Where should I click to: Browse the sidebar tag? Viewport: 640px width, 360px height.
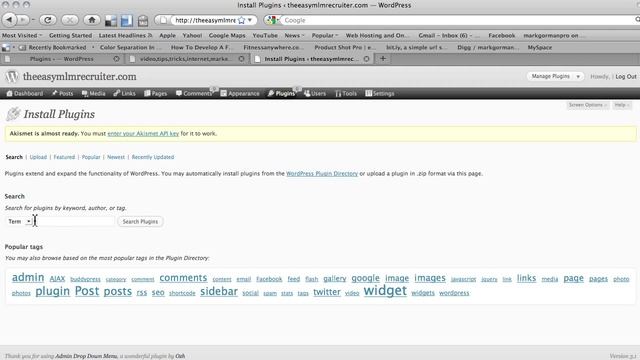tap(219, 291)
